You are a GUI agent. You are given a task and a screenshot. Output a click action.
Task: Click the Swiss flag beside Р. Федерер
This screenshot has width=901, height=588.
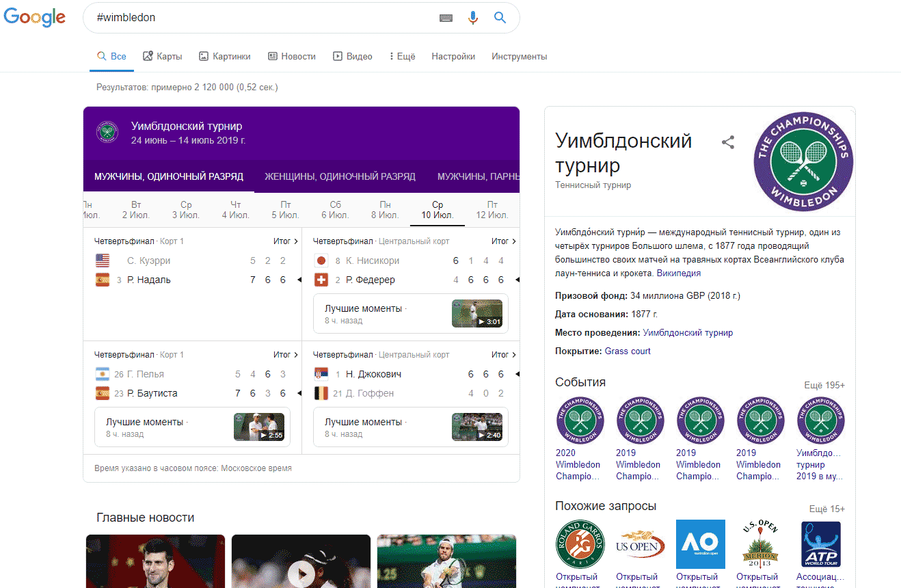click(x=321, y=280)
